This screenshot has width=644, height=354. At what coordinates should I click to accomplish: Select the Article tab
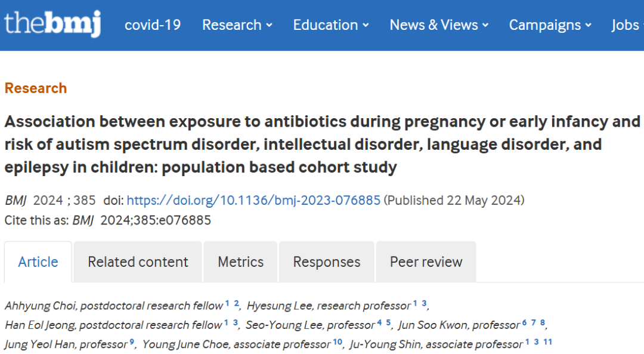pos(38,262)
